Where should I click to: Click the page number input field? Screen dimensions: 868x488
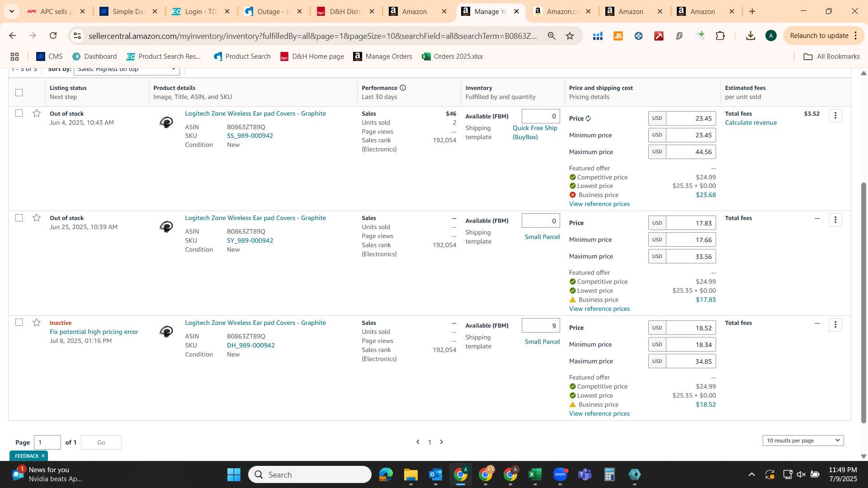[x=47, y=442]
